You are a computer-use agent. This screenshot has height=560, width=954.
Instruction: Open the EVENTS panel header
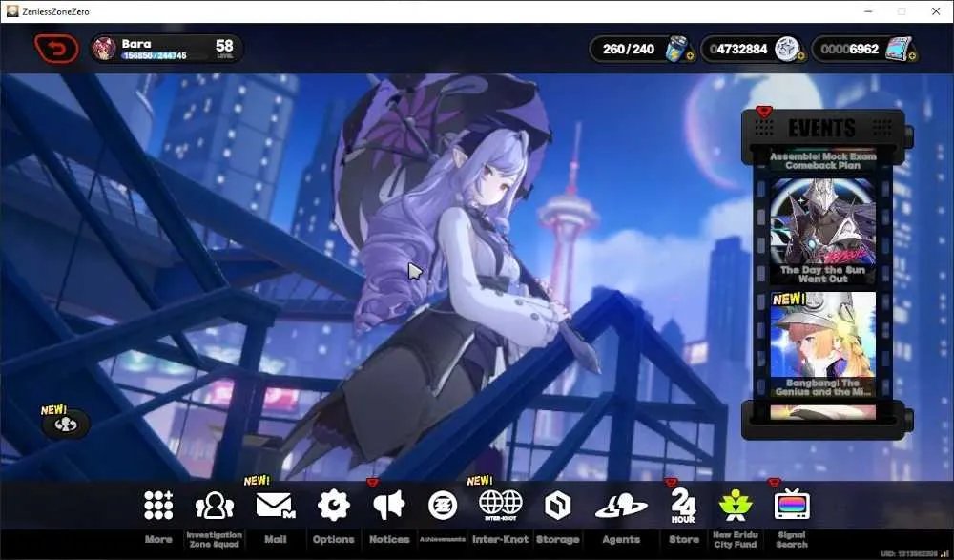tap(822, 128)
